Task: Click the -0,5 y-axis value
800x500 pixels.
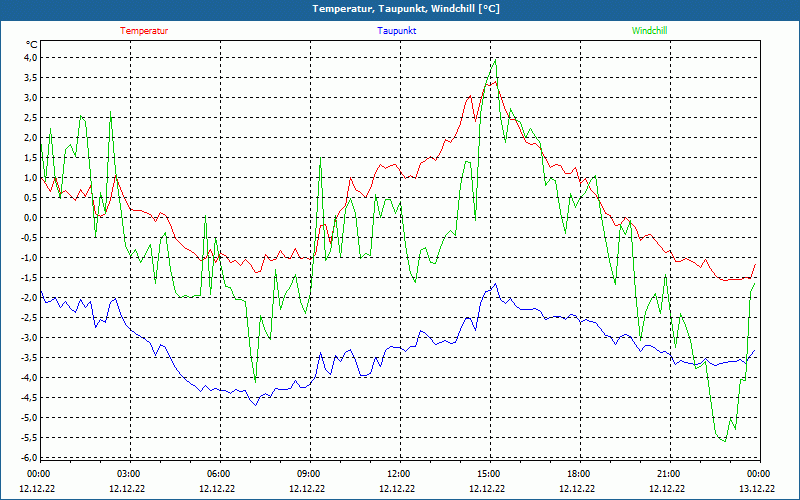Action: coord(29,237)
